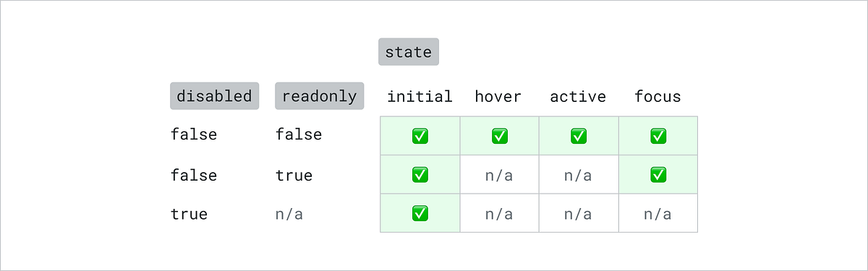The height and width of the screenshot is (271, 868).
Task: Click the true value in the readonly column
Action: click(x=294, y=176)
